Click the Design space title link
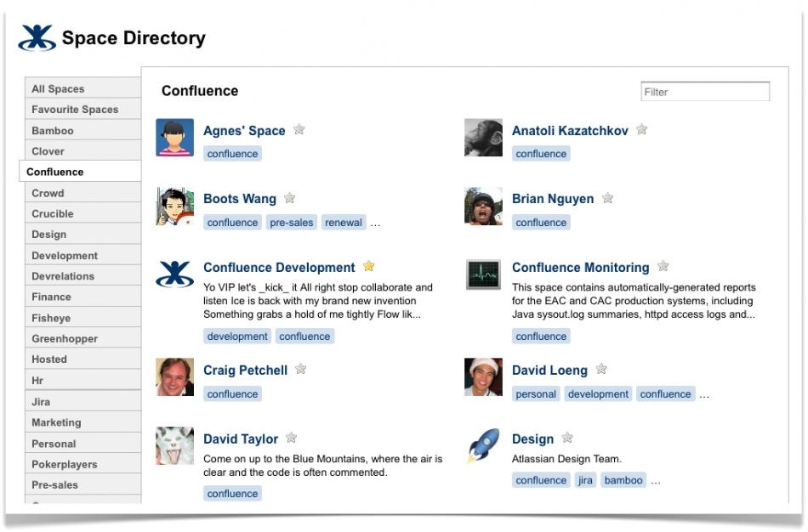The image size is (808, 532). click(x=532, y=439)
